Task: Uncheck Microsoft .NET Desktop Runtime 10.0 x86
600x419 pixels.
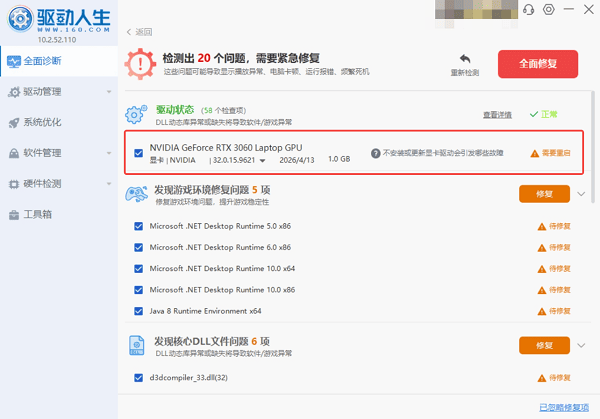Action: [x=139, y=290]
